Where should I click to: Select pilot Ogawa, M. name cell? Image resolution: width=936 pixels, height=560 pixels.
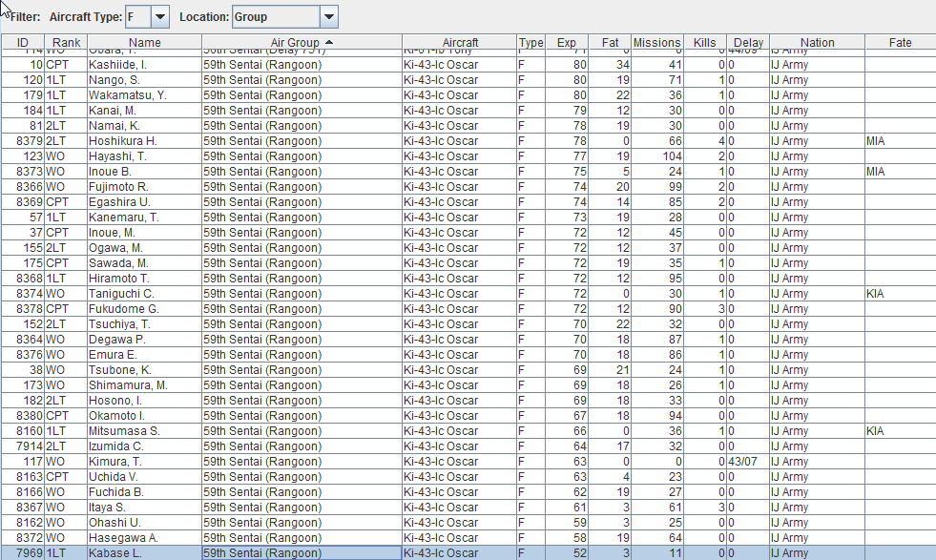click(x=144, y=248)
